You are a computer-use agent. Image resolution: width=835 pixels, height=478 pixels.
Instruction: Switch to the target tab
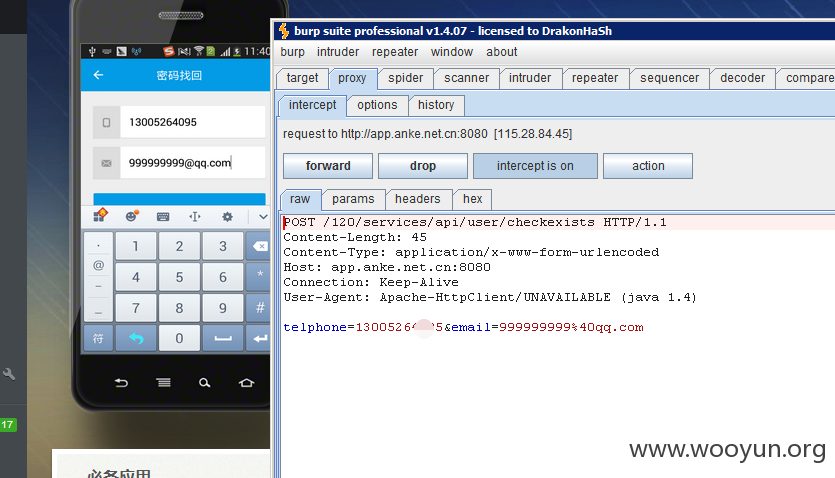click(x=302, y=78)
